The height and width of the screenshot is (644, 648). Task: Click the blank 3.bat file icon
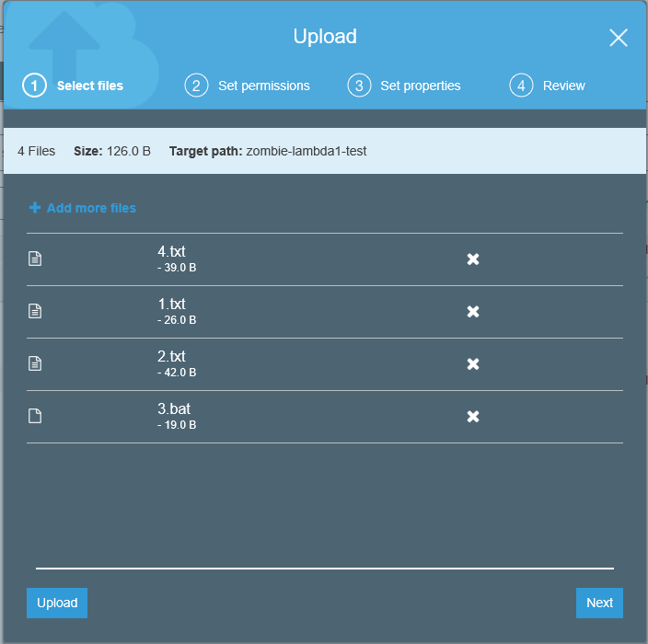point(35,417)
